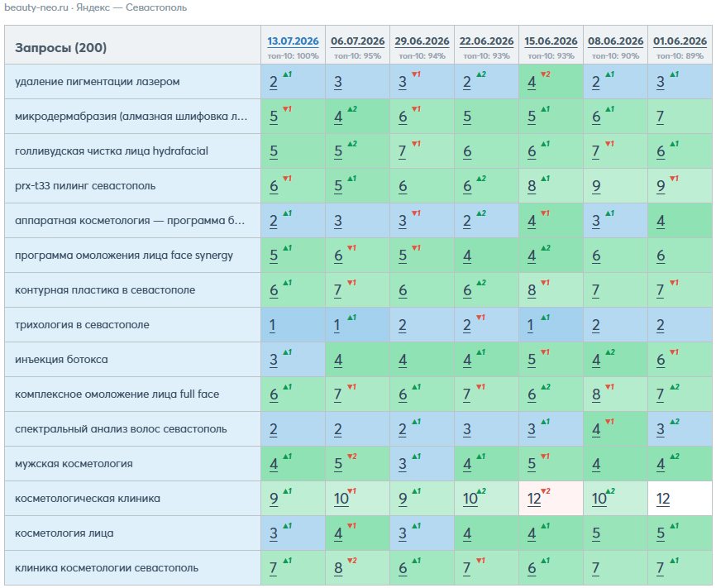Open the 13.07.2026 date column link
Viewport: 716px width, 588px height.
click(293, 41)
